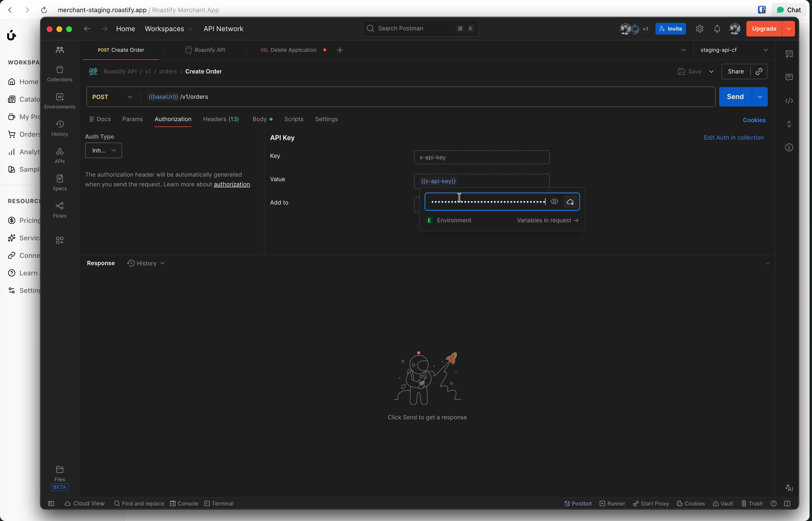Open the Environments sidebar panel

click(x=60, y=101)
